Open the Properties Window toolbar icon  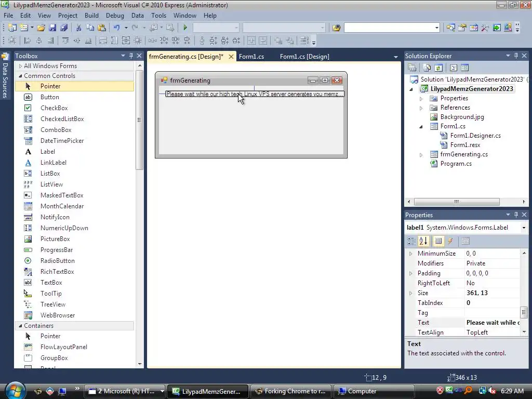click(x=462, y=28)
